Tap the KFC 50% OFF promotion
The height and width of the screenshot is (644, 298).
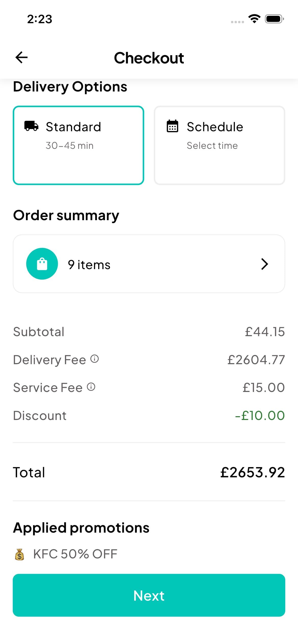(x=75, y=554)
